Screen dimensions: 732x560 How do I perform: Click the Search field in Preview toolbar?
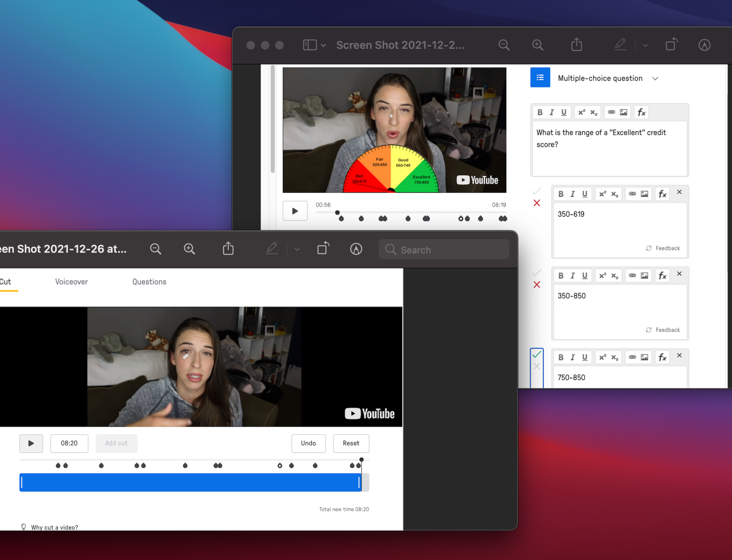(x=444, y=250)
